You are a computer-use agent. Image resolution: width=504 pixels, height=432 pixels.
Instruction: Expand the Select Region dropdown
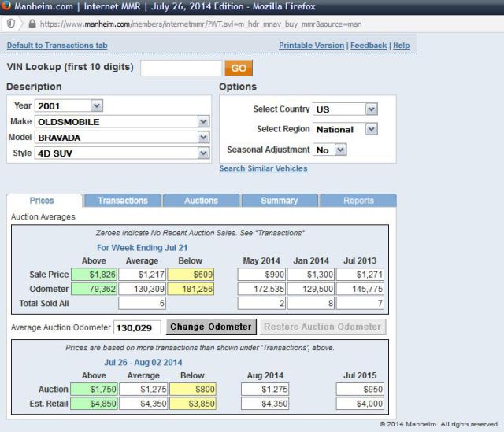(345, 129)
